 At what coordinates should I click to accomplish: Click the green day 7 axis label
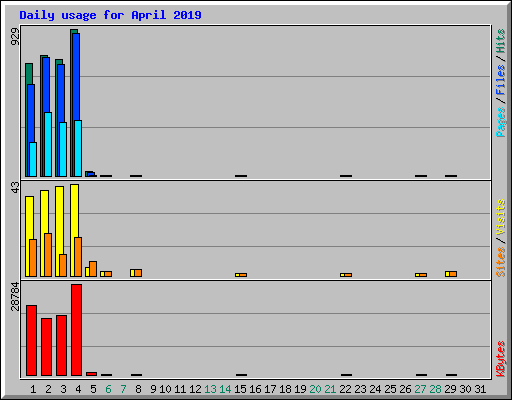pyautogui.click(x=123, y=389)
